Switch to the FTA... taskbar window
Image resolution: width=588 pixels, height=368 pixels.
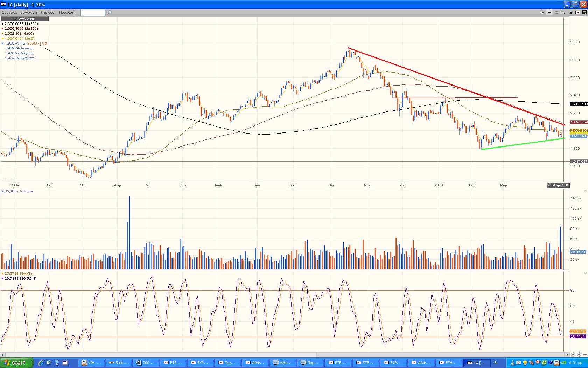[x=449, y=363]
